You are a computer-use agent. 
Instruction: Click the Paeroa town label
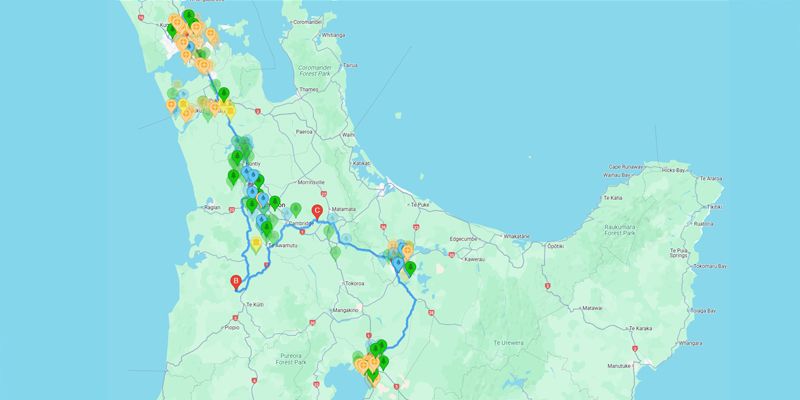click(x=304, y=132)
